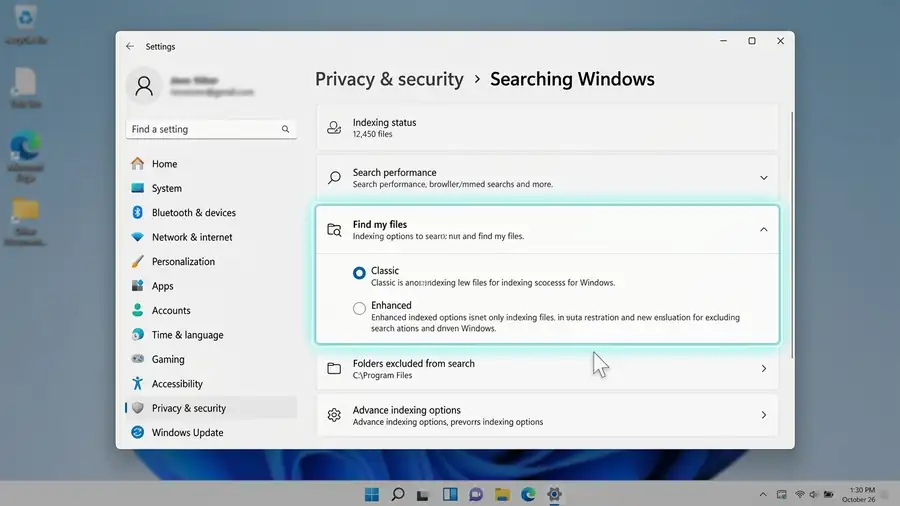Click the Advance indexing gear icon
Viewport: 900px width, 506px height.
[x=334, y=415]
